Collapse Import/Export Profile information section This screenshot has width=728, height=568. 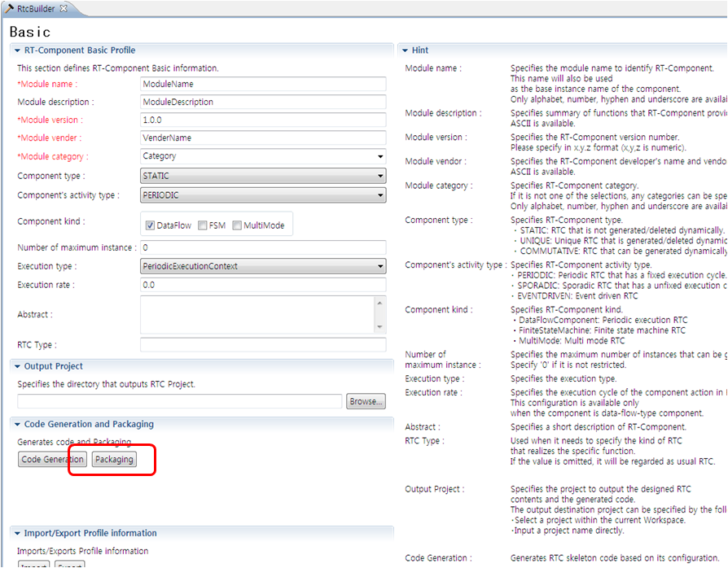coord(17,533)
